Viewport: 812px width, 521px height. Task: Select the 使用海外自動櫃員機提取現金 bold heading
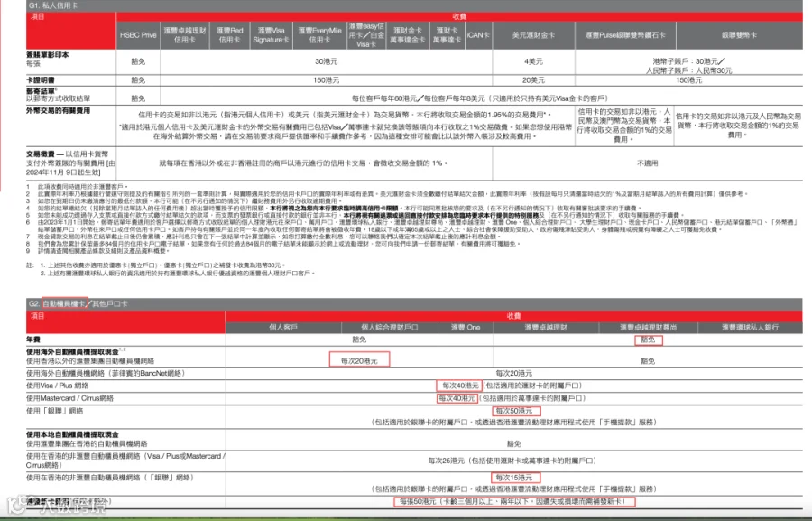pyautogui.click(x=72, y=351)
